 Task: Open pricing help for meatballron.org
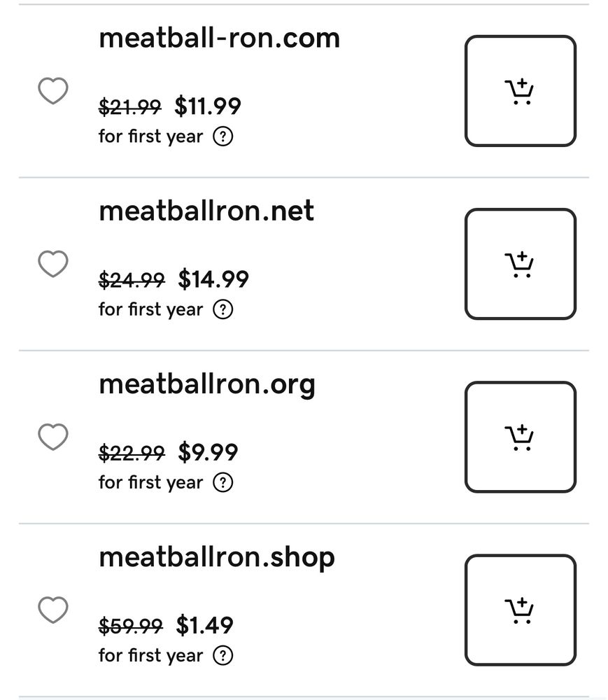(x=223, y=482)
